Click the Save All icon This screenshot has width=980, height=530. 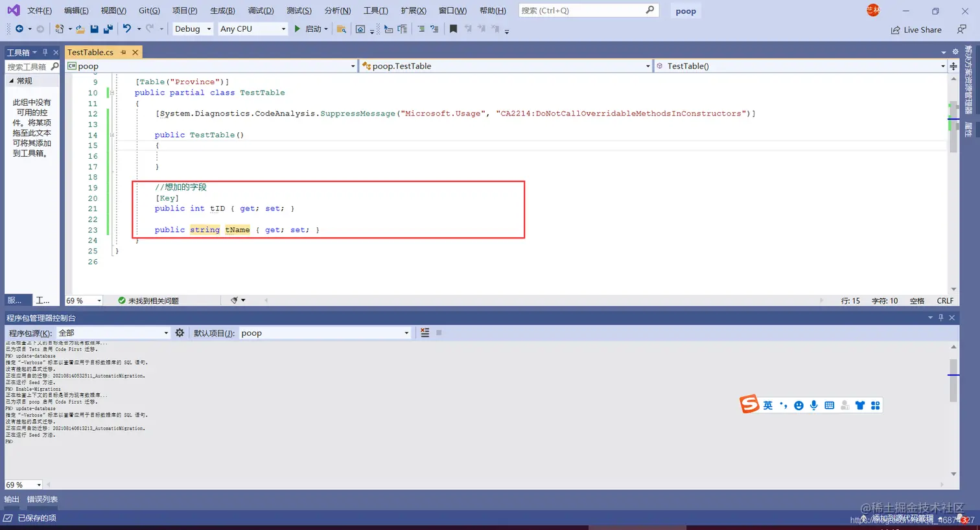pos(108,29)
